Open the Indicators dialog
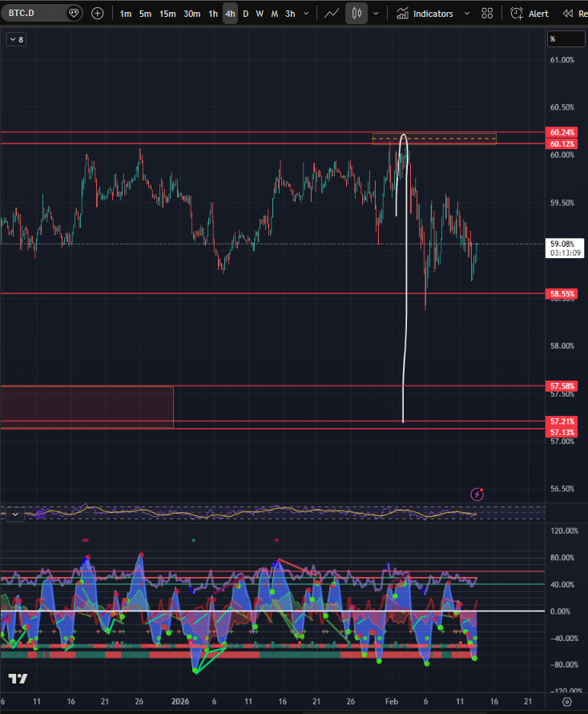 coord(425,14)
